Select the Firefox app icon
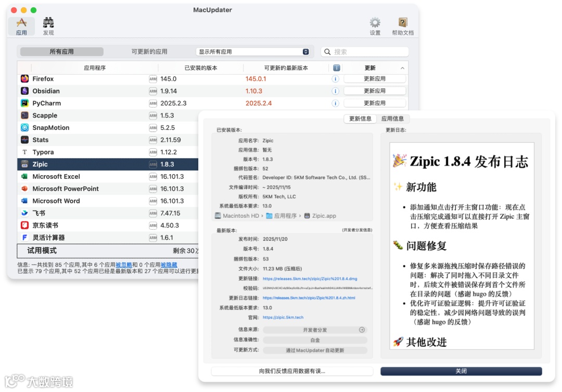The image size is (562, 392). click(25, 79)
